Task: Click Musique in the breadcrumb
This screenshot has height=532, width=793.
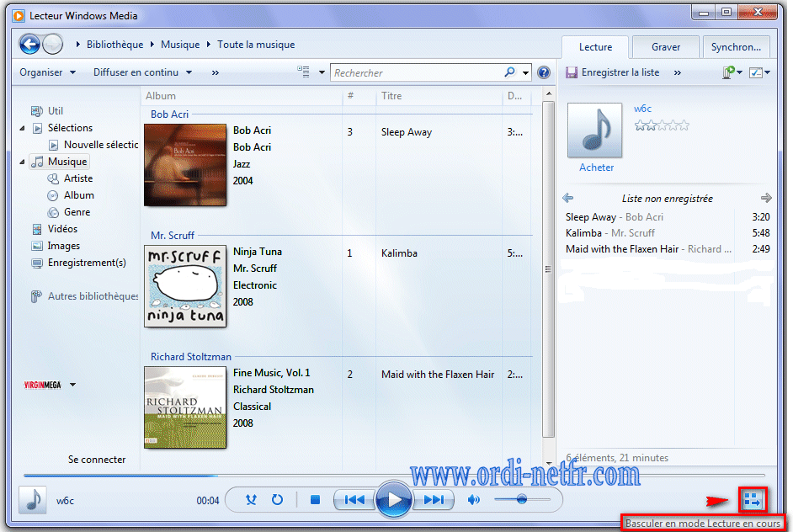Action: point(180,45)
